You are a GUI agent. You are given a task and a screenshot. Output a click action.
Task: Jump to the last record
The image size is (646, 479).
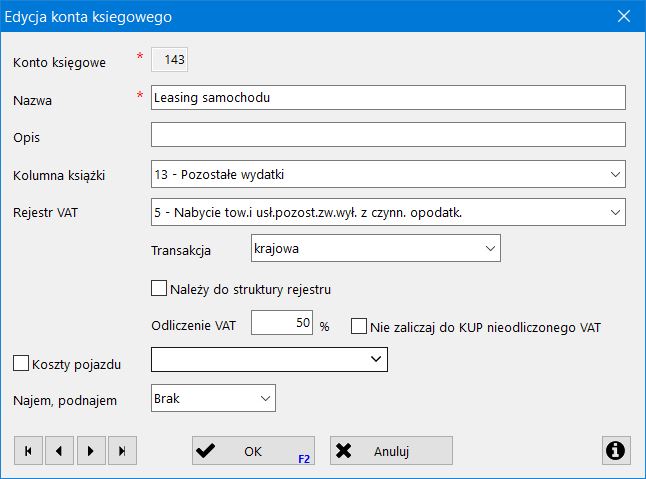[x=121, y=451]
